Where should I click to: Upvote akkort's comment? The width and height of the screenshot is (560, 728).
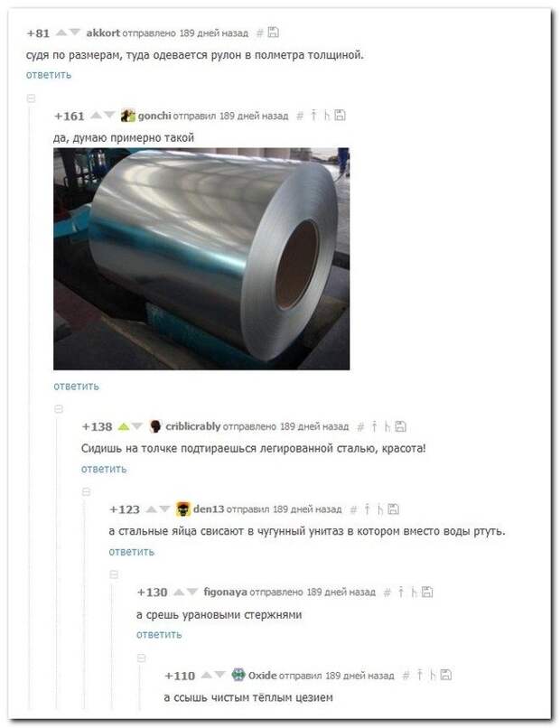(61, 33)
